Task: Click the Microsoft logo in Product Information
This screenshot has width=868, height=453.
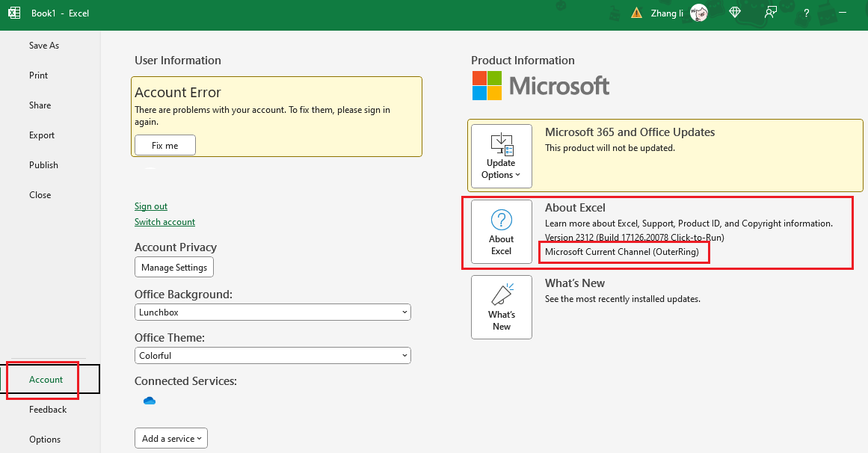Action: [541, 85]
